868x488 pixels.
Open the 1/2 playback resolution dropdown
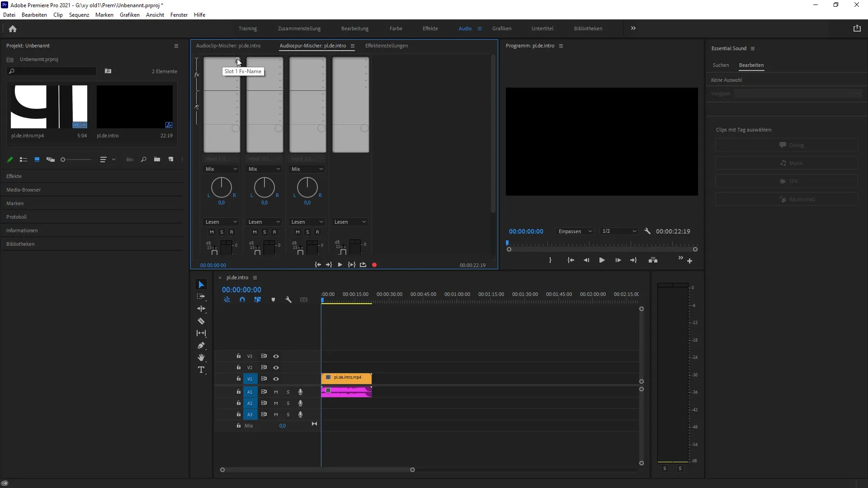(x=619, y=231)
